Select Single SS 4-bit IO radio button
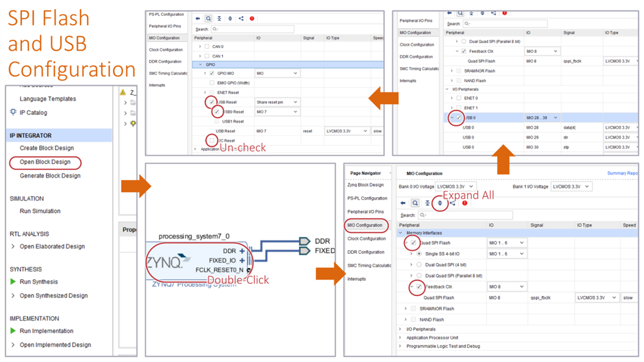This screenshot has height=362, width=644. pos(419,254)
